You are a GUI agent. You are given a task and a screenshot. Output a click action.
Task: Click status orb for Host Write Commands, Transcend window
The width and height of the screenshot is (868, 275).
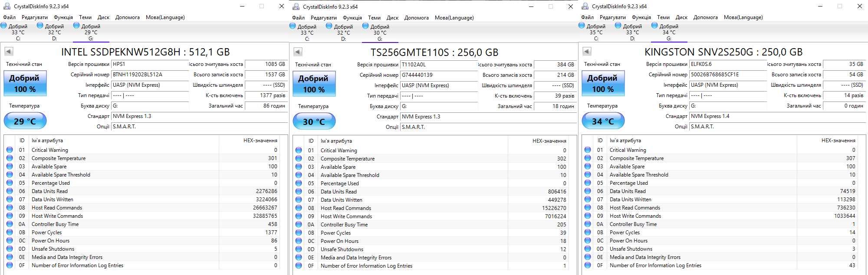[299, 216]
